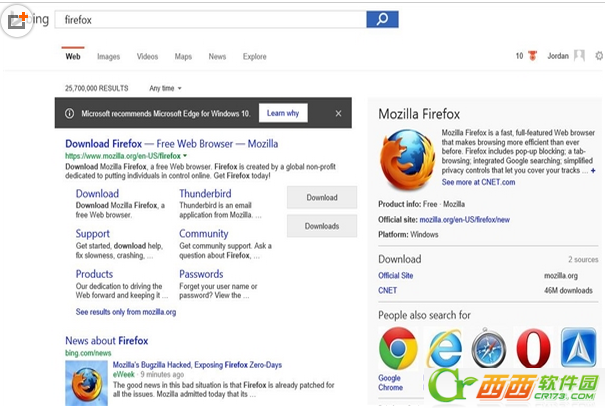Screen dimensions: 605x408
Task: Open the Support sublink
Action: pos(93,234)
